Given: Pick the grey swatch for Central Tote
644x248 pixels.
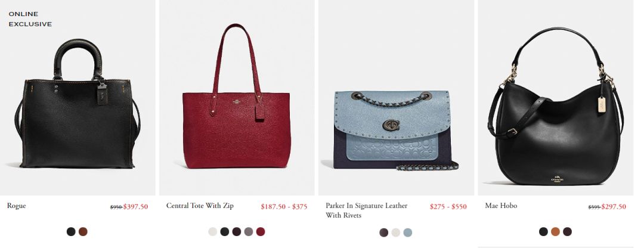Looking at the screenshot, I should click(x=249, y=231).
